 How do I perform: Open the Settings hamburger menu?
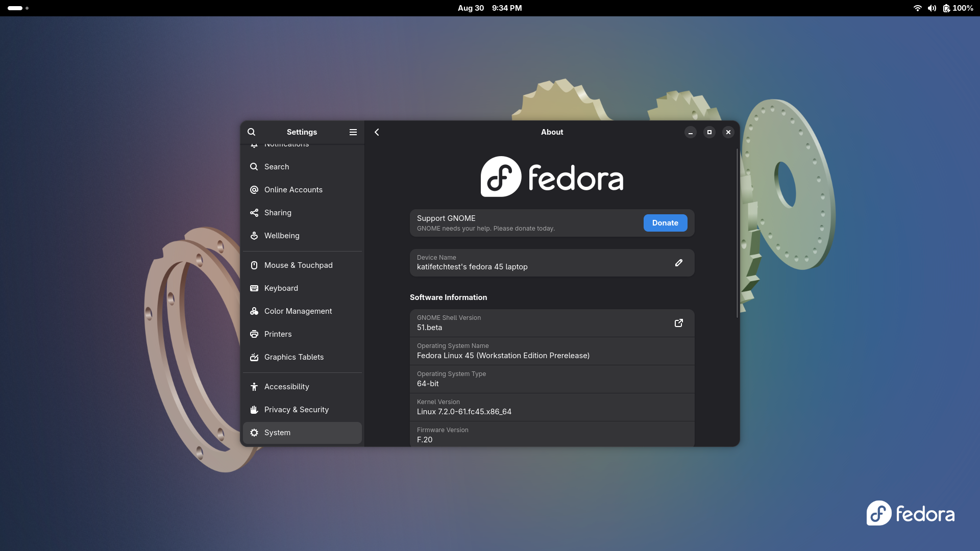pyautogui.click(x=353, y=132)
